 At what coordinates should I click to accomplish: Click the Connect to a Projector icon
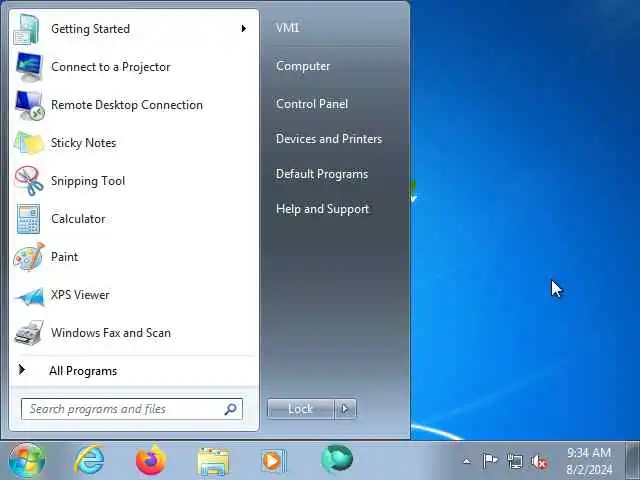[x=29, y=67]
